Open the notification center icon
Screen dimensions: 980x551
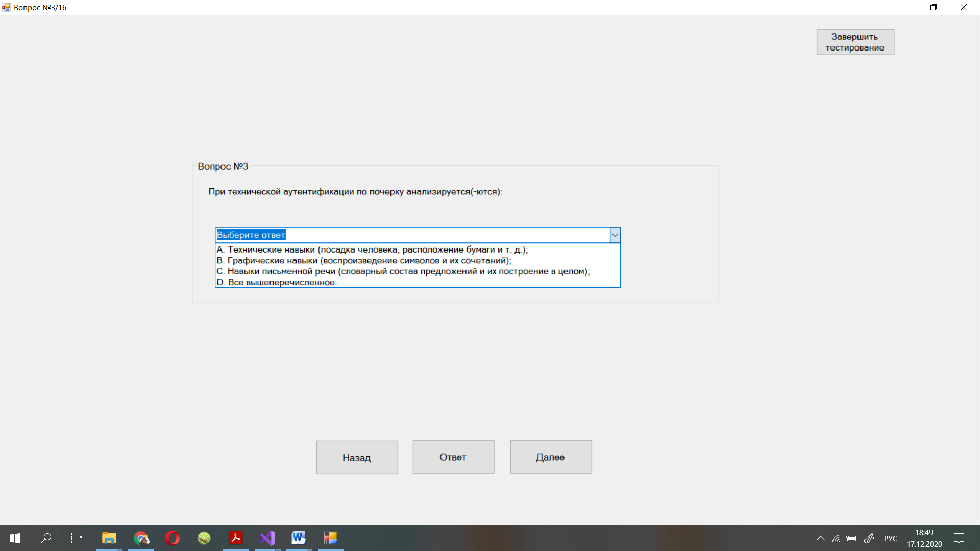click(x=959, y=538)
